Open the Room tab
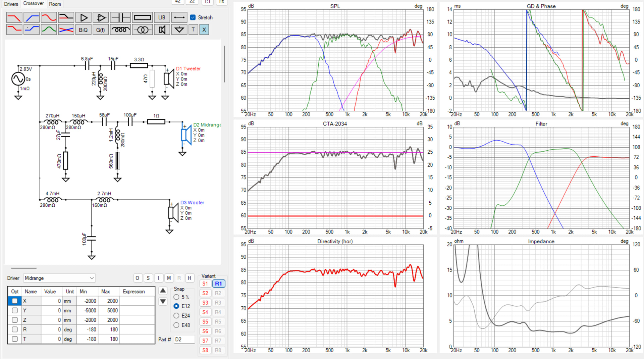This screenshot has height=359, width=644. pyautogui.click(x=55, y=4)
